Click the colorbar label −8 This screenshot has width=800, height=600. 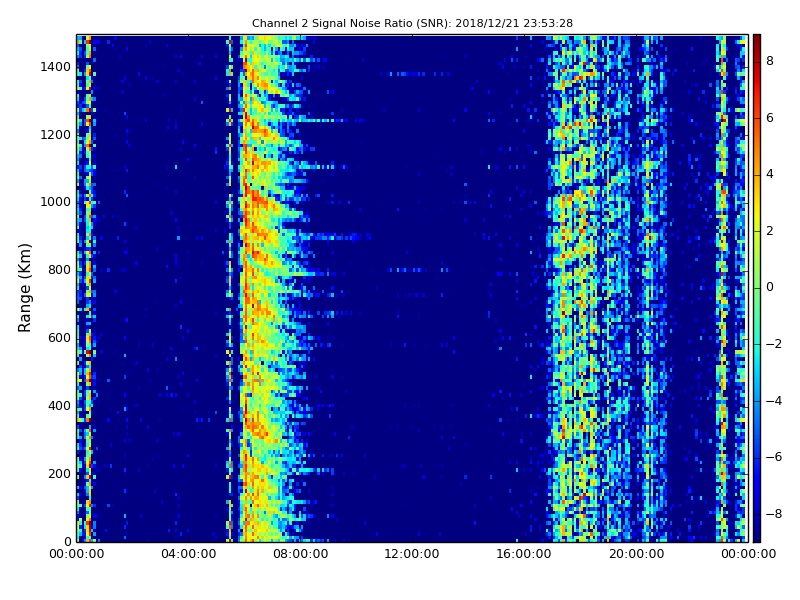tap(774, 514)
